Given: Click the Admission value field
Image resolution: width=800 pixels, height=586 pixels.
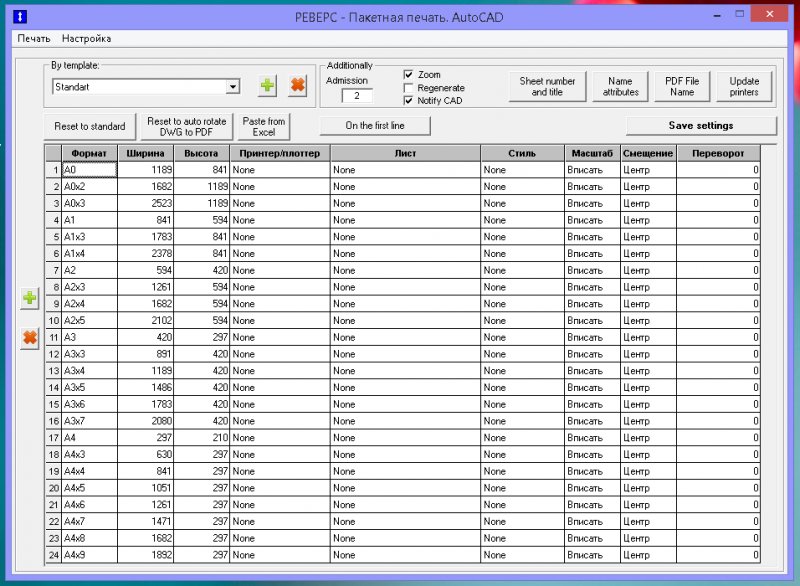Looking at the screenshot, I should [357, 95].
